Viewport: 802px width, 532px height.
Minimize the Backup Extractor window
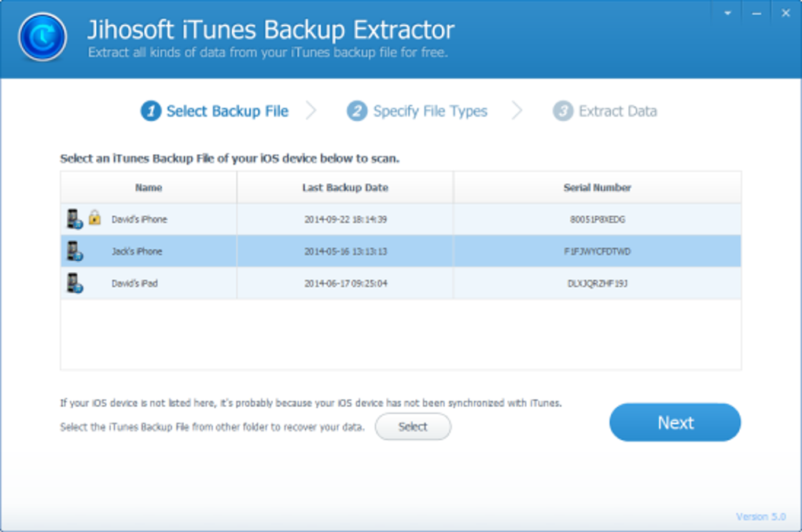coord(756,13)
